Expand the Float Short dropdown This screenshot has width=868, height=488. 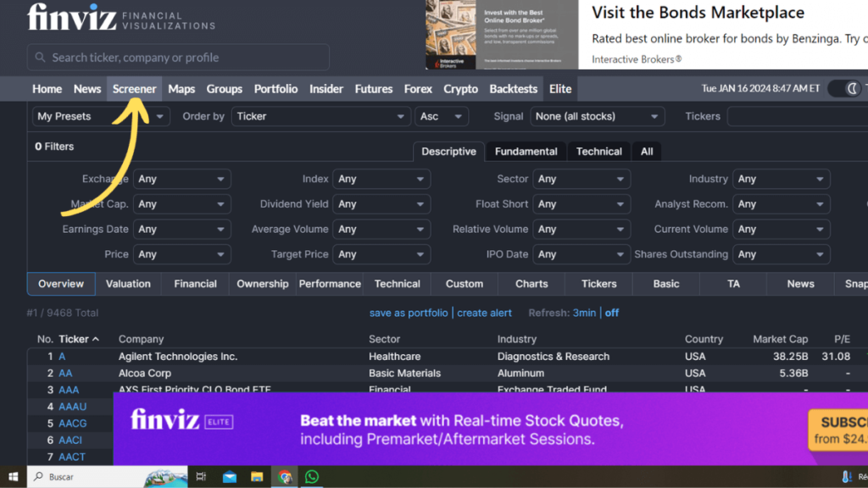581,204
